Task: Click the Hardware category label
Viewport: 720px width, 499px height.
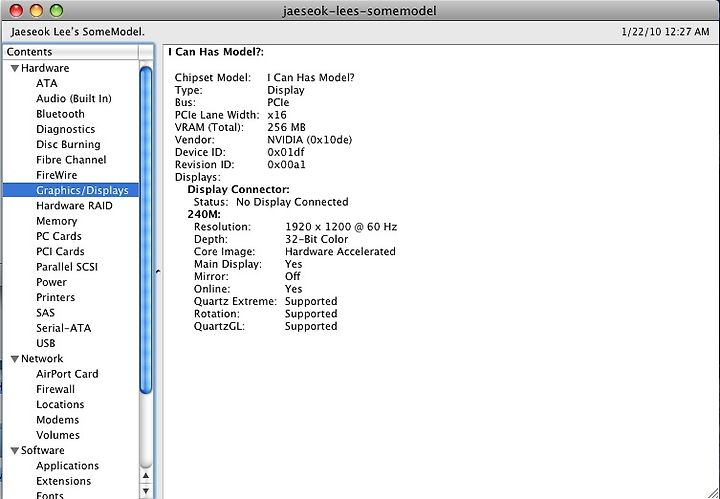Action: point(45,68)
